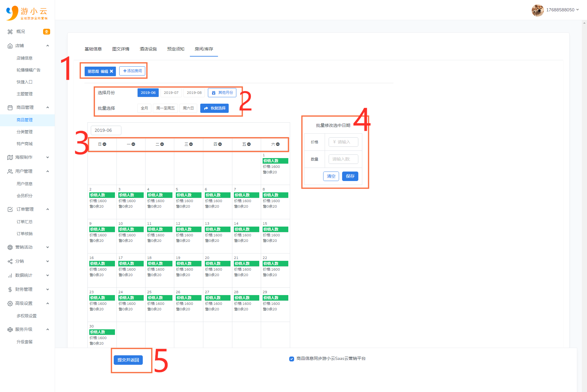Screen dimensions: 587x392
Task: Close the 丽思阁 room tag with X
Action: click(x=112, y=71)
